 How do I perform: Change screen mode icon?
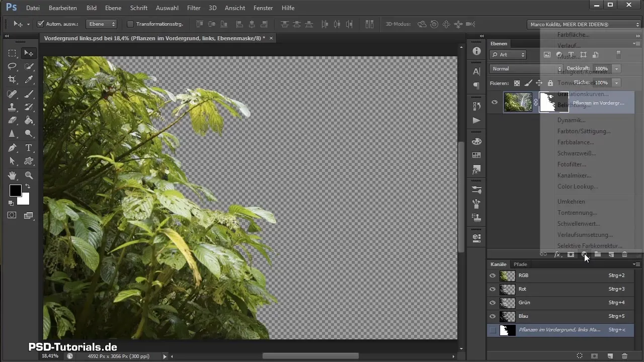[28, 215]
